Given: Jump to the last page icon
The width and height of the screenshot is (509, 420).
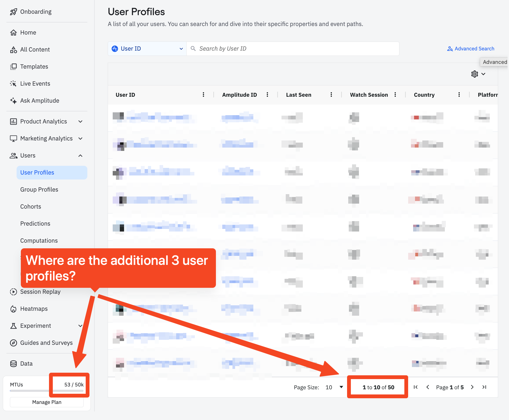Looking at the screenshot, I should tap(484, 387).
